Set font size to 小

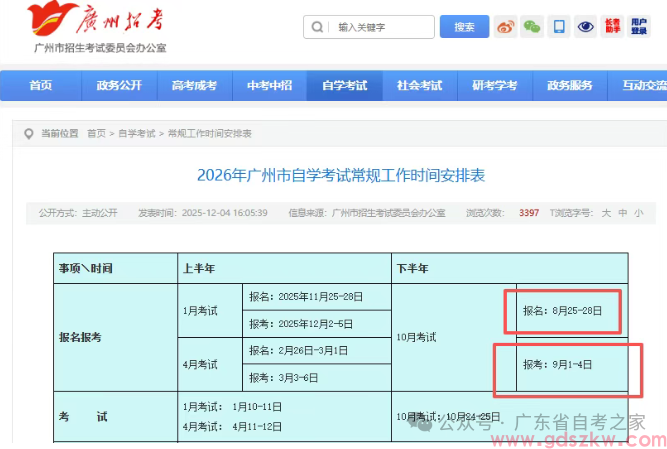[638, 213]
